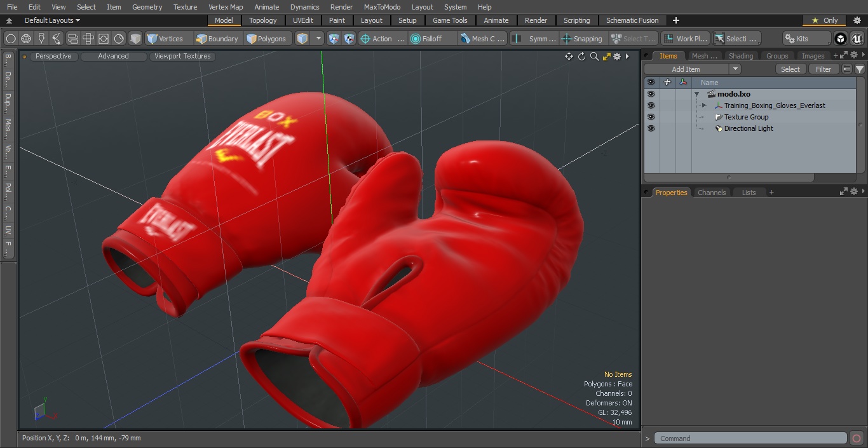Click the Polygons selection mode button
Image resolution: width=868 pixels, height=448 pixels.
point(267,39)
